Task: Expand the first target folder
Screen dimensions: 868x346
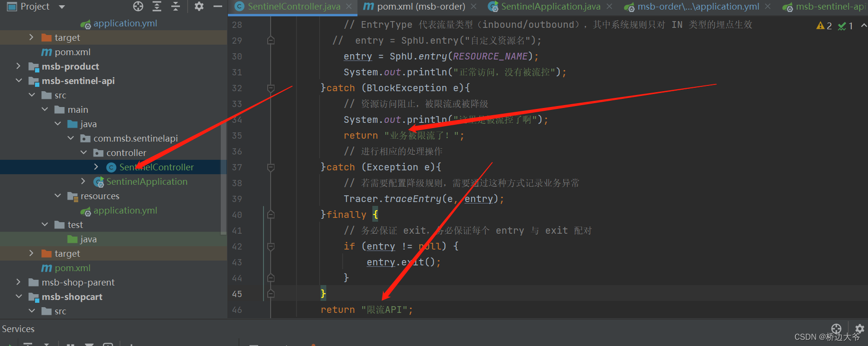Action: [31, 37]
